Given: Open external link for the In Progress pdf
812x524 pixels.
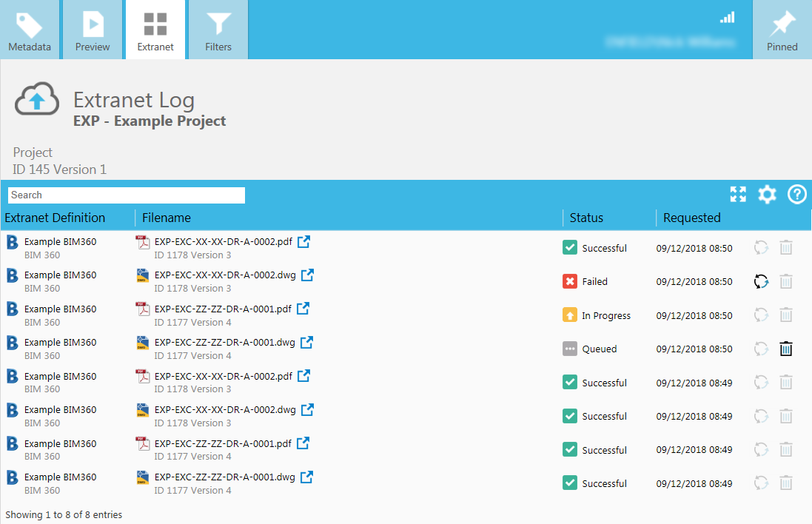Looking at the screenshot, I should coord(303,309).
